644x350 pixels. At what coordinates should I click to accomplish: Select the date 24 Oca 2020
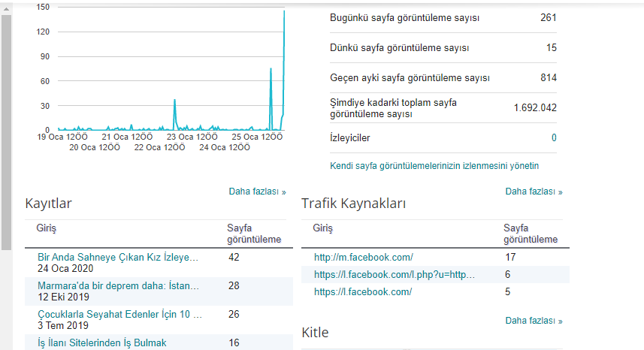[65, 268]
